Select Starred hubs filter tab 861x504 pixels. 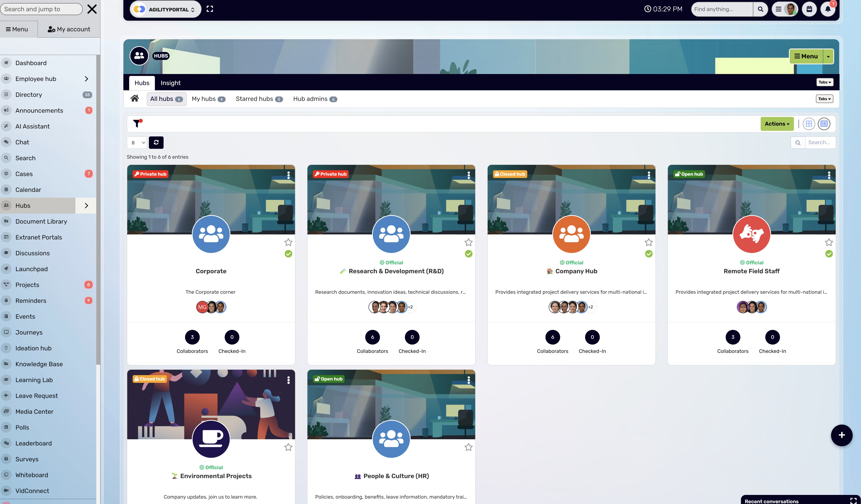(259, 99)
